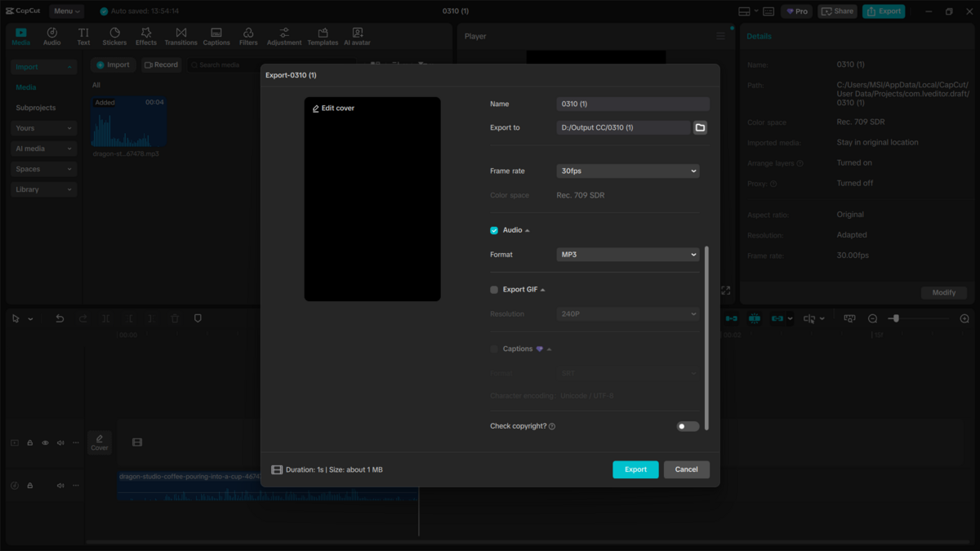The image size is (980, 551).
Task: Hide the video track with the eye toggle
Action: [x=44, y=442]
